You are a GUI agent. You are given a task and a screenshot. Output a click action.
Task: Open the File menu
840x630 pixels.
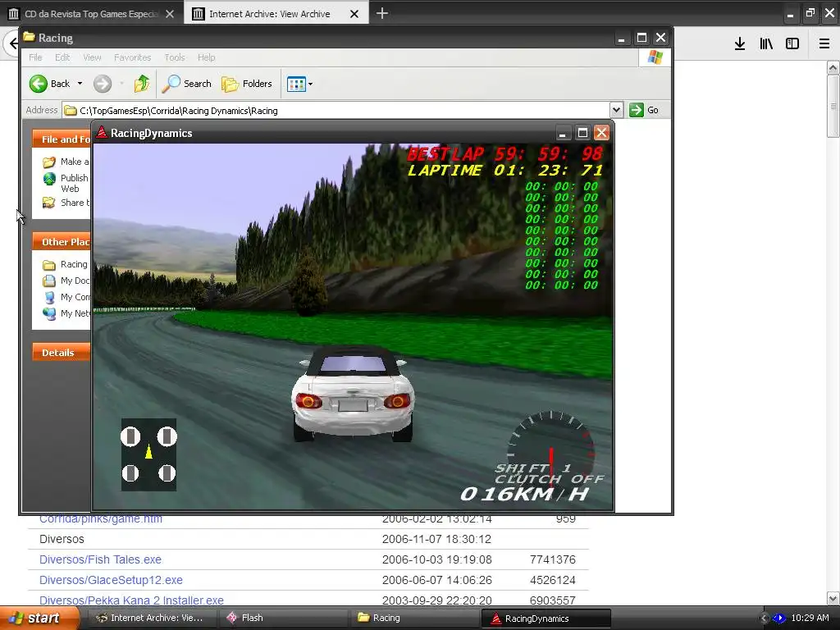[35, 57]
